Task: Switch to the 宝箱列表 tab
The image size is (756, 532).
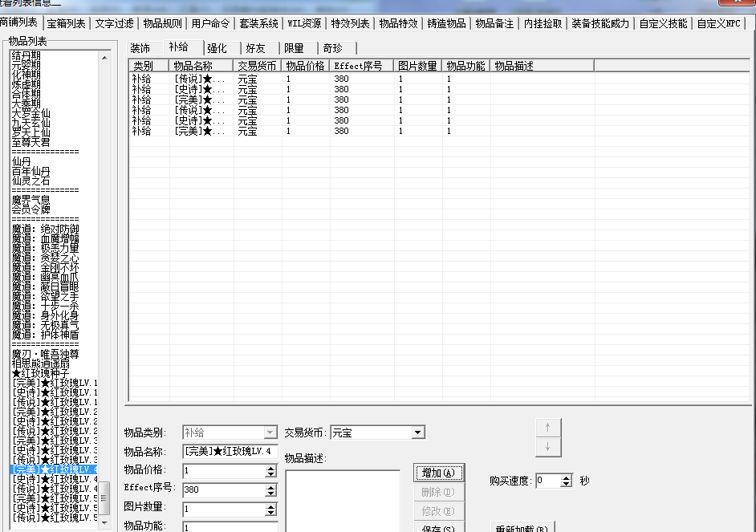Action: [67, 22]
